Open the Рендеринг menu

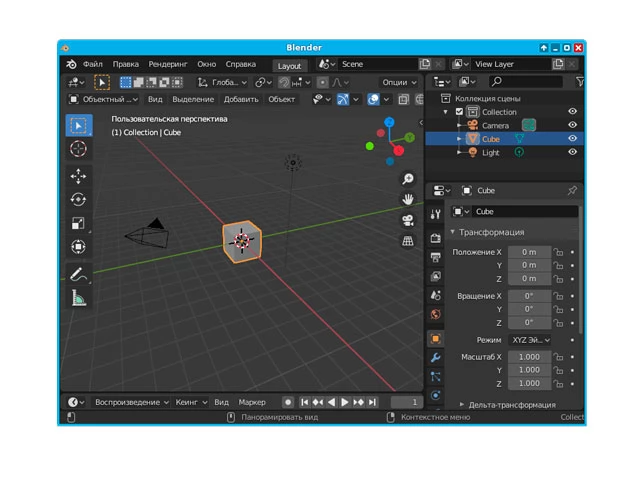[167, 64]
